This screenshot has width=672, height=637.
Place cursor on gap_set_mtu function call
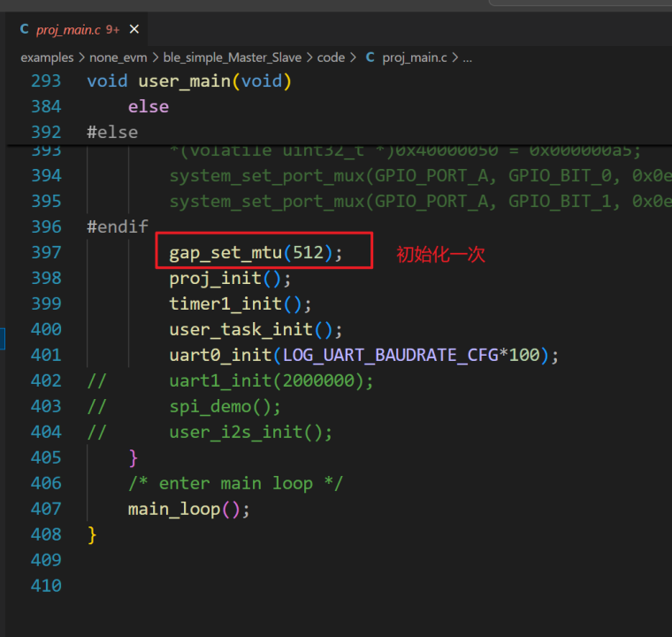click(x=225, y=253)
